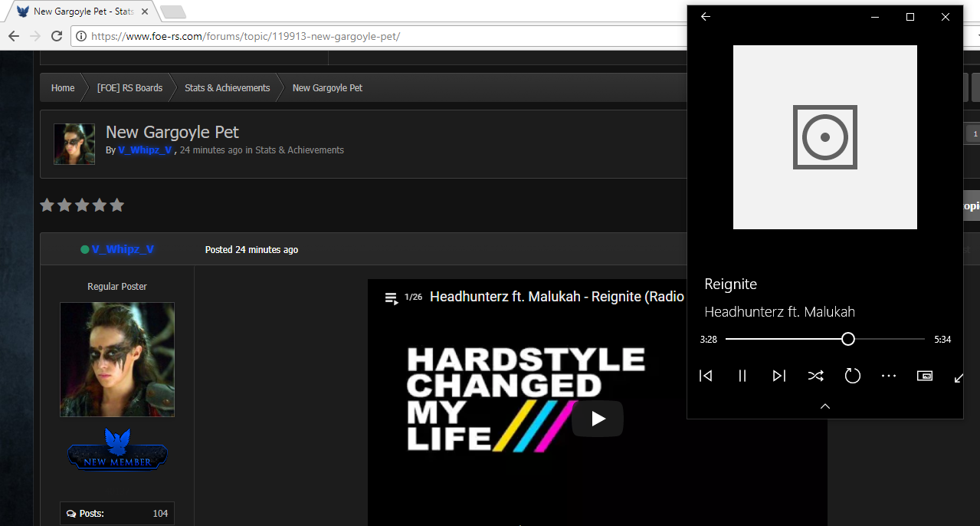
Task: Click the poster's large profile picture
Action: (117, 360)
